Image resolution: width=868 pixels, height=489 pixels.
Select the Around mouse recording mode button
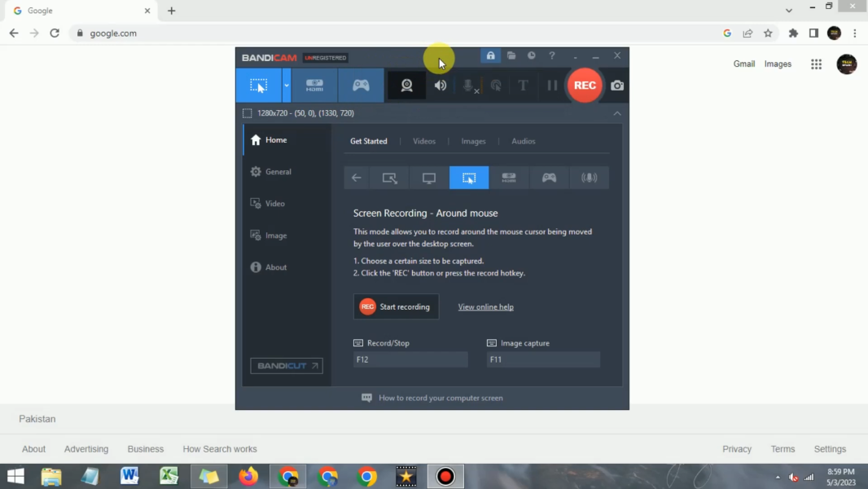(258, 86)
